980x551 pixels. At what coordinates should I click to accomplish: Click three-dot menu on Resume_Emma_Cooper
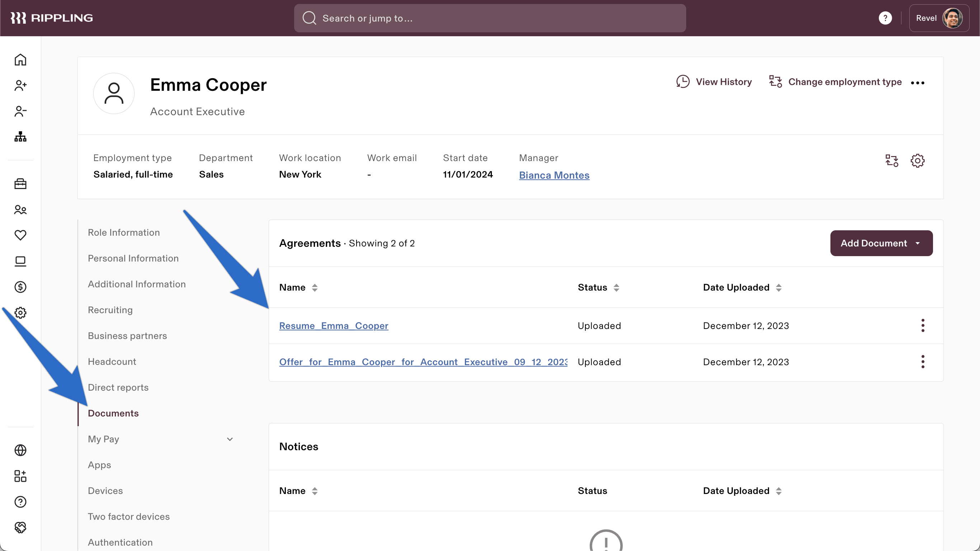click(x=923, y=326)
